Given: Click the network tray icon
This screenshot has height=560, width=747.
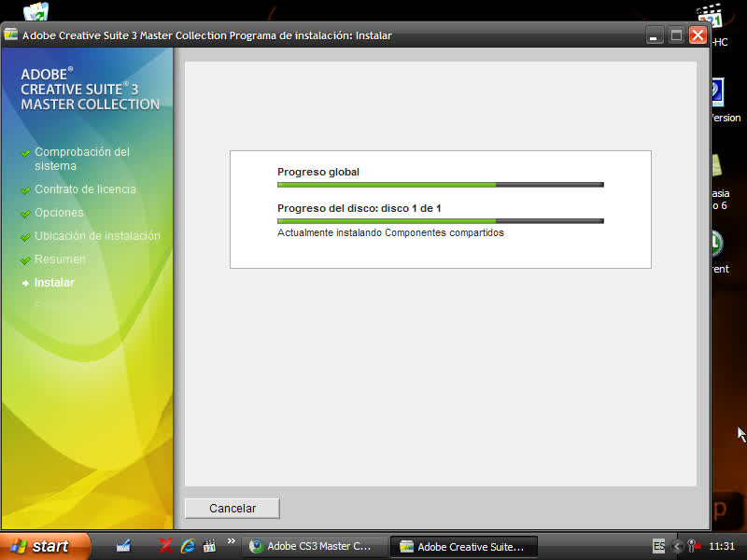Looking at the screenshot, I should 694,546.
